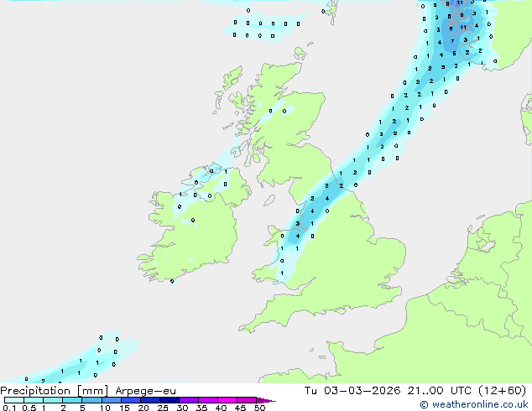
Task: Select the 40–45 mm magenta legend swatch
Action: coord(227,400)
